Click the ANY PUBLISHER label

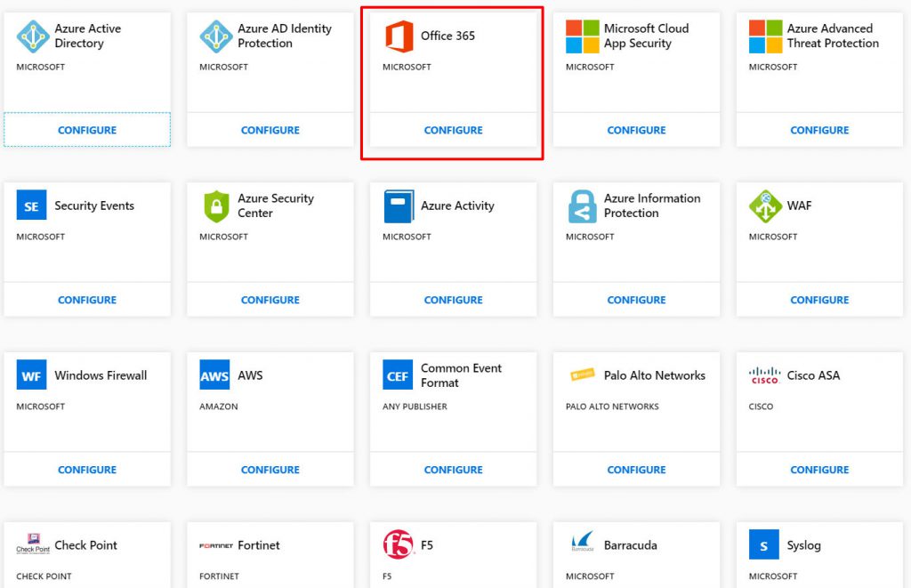(x=415, y=407)
